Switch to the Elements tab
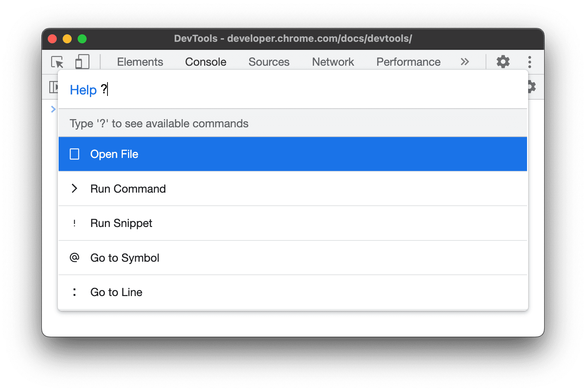The height and width of the screenshot is (392, 586). pos(140,62)
